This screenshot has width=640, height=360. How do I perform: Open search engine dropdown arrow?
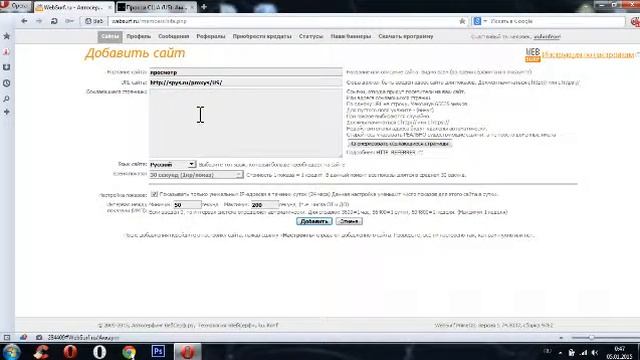pyautogui.click(x=485, y=21)
